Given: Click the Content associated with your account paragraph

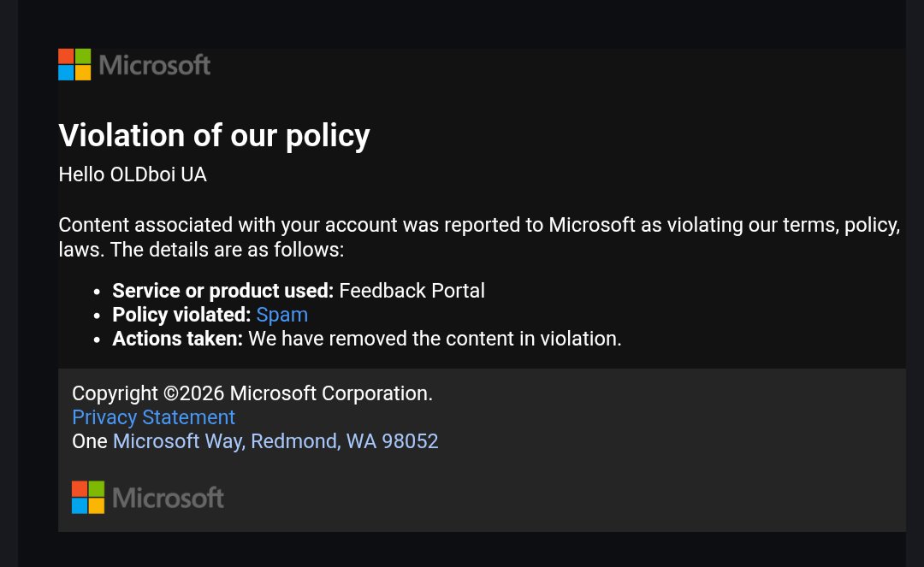Looking at the screenshot, I should point(480,237).
